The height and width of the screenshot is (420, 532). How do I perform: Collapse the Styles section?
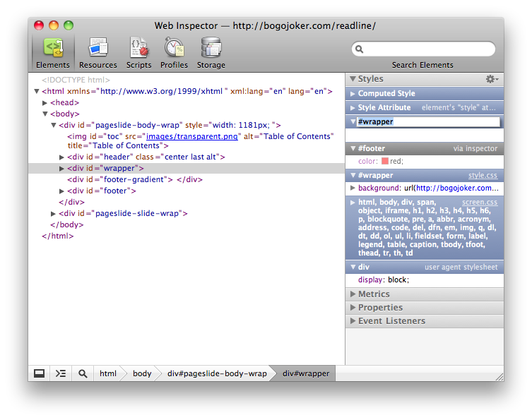point(353,79)
